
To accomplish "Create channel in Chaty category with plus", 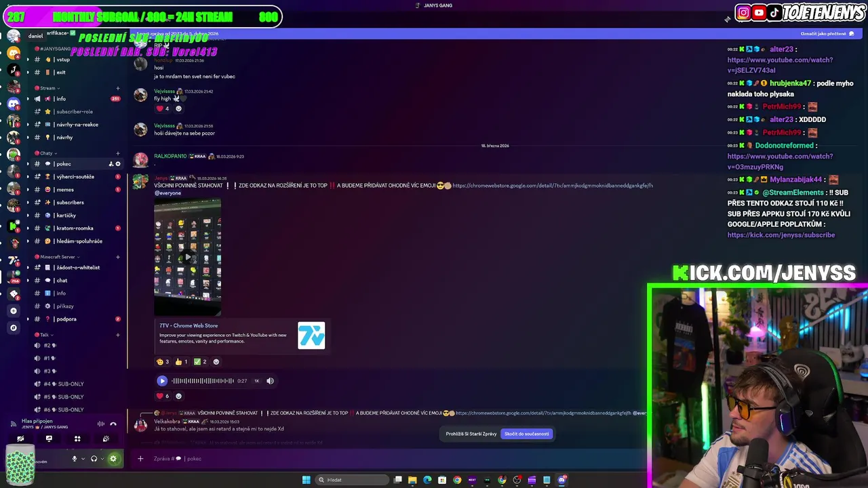I will [118, 153].
